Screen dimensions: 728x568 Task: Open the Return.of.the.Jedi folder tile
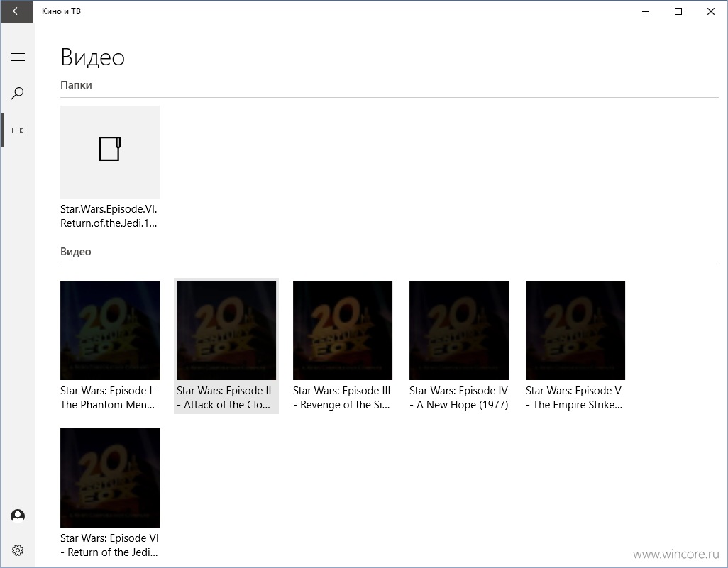pyautogui.click(x=110, y=152)
